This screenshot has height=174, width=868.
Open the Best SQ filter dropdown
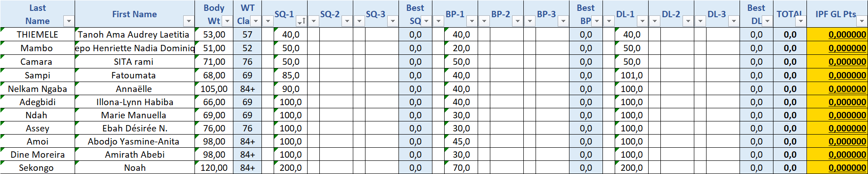coord(426,21)
